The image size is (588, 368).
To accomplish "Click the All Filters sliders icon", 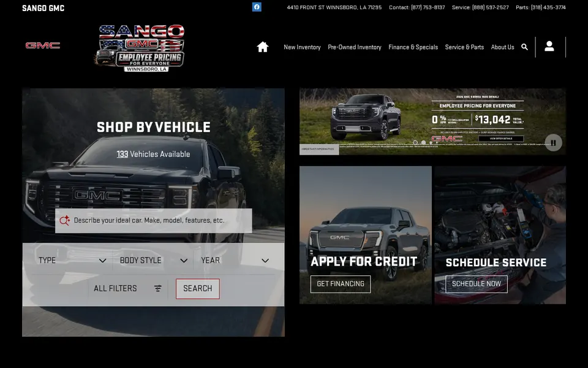I will 158,288.
